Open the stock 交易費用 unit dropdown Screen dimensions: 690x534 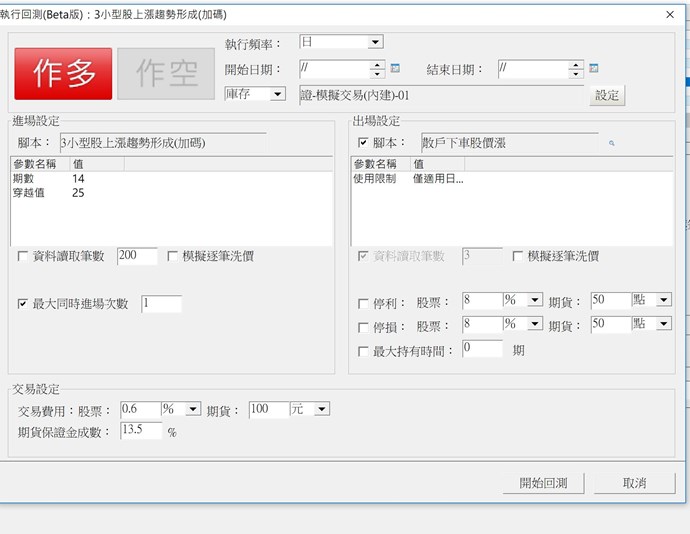coord(193,409)
